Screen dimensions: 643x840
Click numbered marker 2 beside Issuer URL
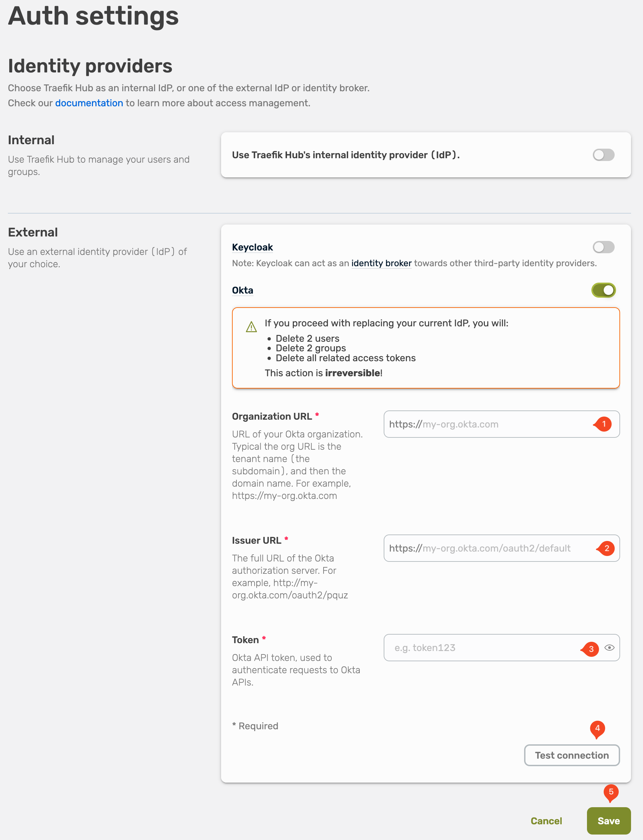point(607,548)
